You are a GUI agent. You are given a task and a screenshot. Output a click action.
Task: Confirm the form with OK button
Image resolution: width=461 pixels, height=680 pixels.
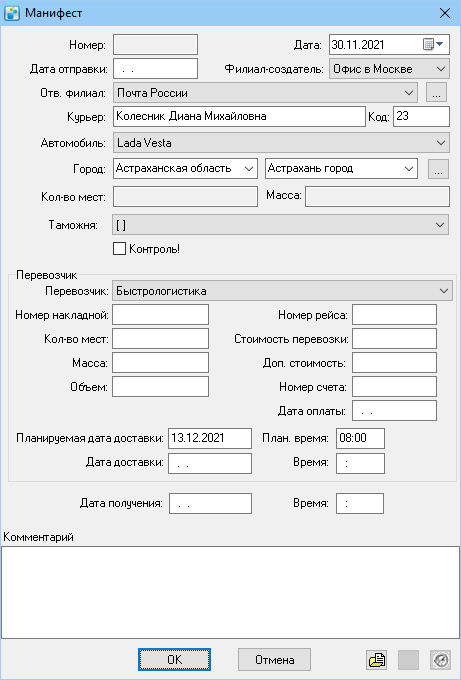coord(174,660)
